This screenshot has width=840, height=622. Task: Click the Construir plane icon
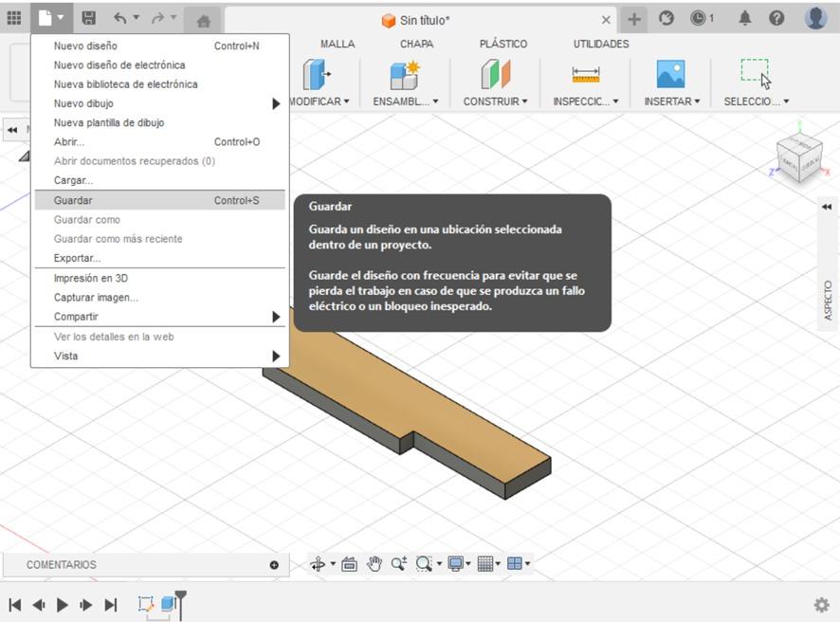pyautogui.click(x=496, y=75)
